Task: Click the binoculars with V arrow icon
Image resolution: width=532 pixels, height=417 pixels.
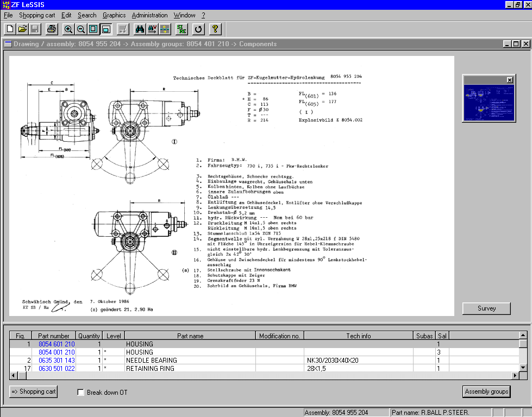Action: (152, 29)
